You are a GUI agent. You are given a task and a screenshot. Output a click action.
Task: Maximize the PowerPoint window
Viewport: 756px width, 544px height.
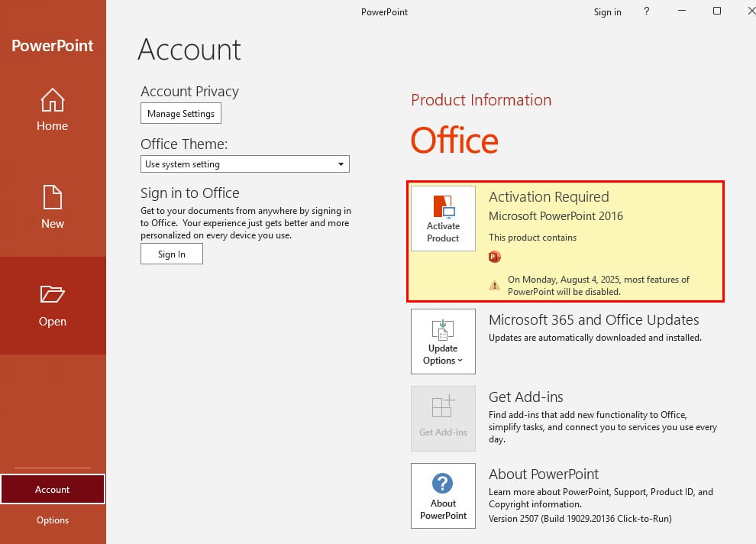pos(717,11)
